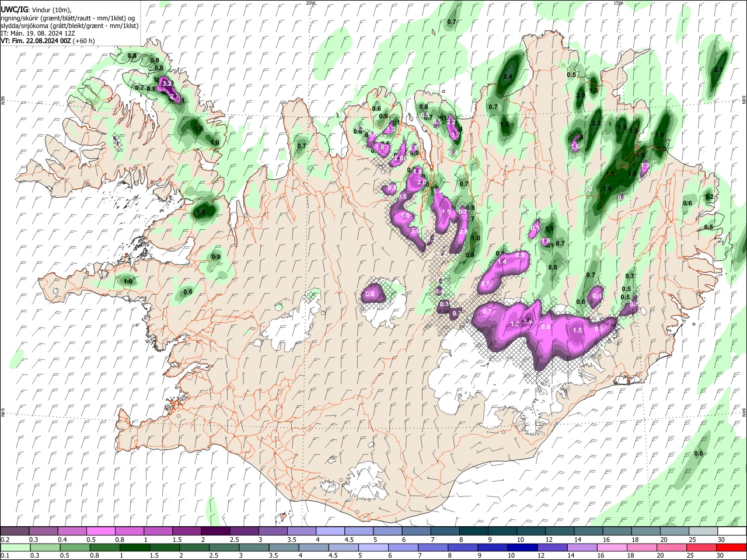747x560 pixels.
Task: Pick the bright pink 0.5–0.8 swatch in upper legend
Action: click(x=100, y=531)
